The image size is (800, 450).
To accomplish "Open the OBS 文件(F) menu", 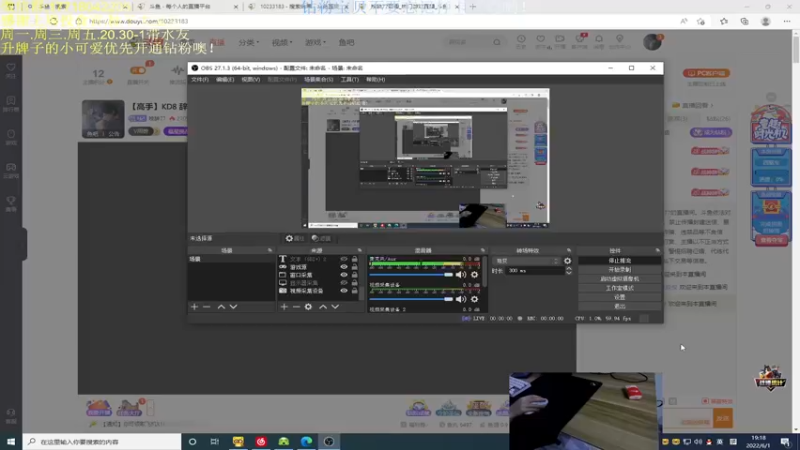I will click(x=199, y=80).
